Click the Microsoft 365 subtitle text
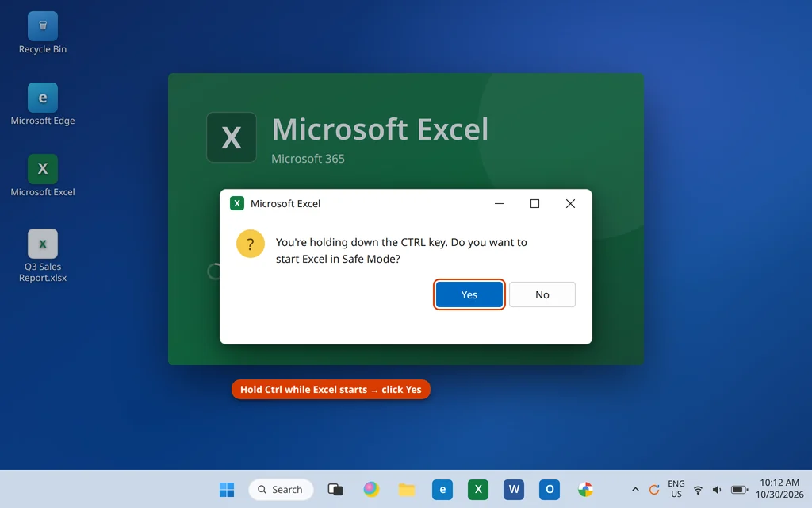 308,159
